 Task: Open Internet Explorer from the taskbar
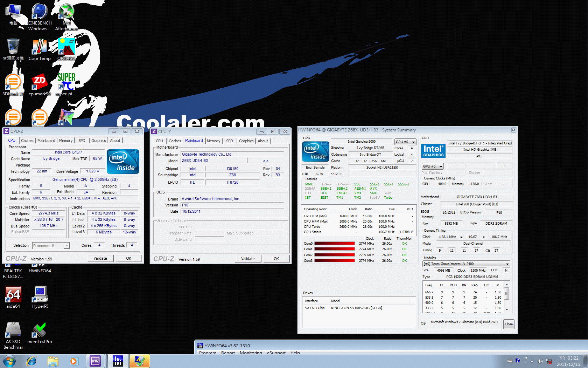(31, 361)
